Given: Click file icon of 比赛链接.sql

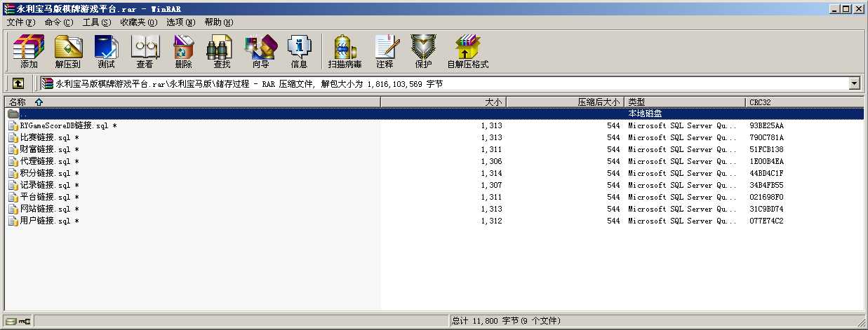Looking at the screenshot, I should [13, 137].
